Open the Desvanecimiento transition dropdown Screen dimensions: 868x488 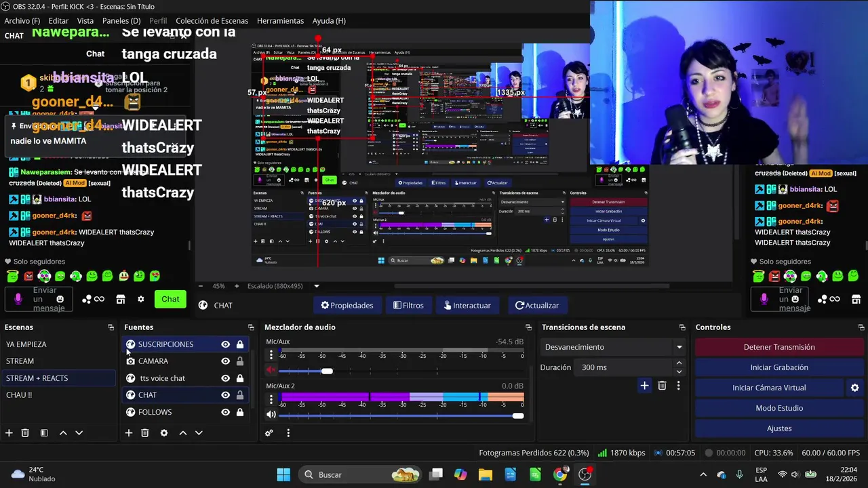coord(614,347)
